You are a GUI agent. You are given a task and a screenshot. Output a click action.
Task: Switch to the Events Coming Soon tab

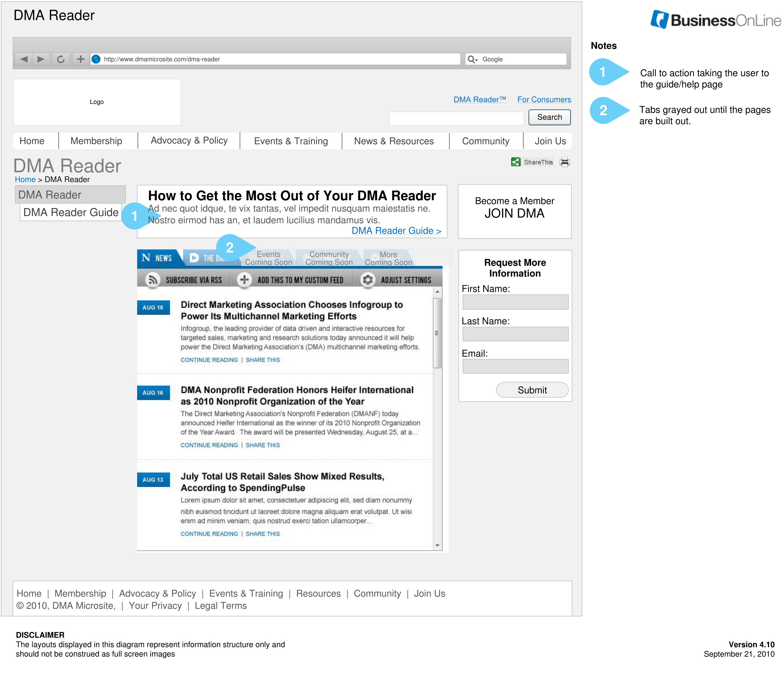(269, 258)
